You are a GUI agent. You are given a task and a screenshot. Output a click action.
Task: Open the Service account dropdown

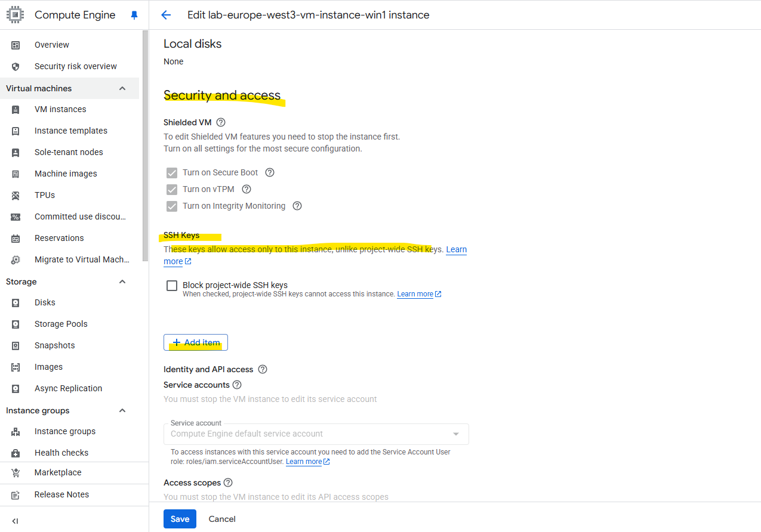point(316,434)
